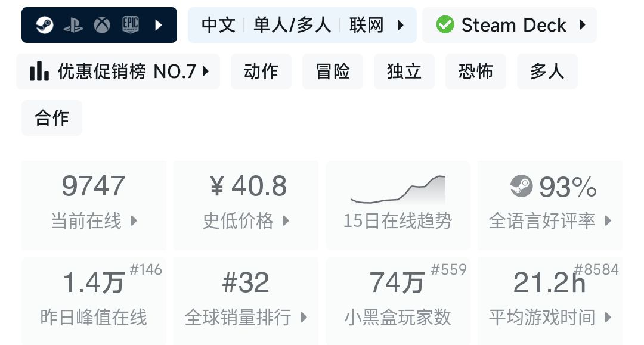The height and width of the screenshot is (345, 644).
Task: Click the green Steam Deck verified checkmark
Action: (x=445, y=25)
